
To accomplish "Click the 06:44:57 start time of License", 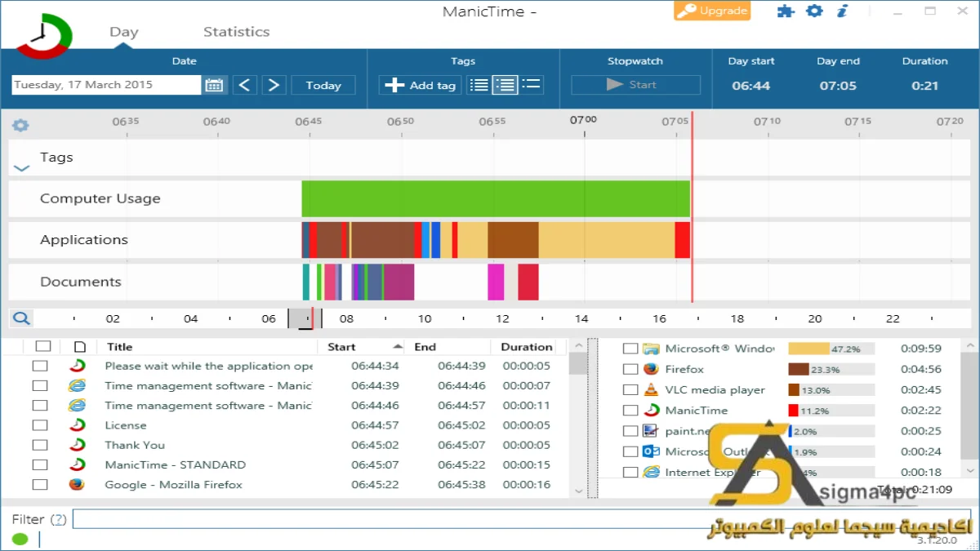I will pyautogui.click(x=375, y=425).
